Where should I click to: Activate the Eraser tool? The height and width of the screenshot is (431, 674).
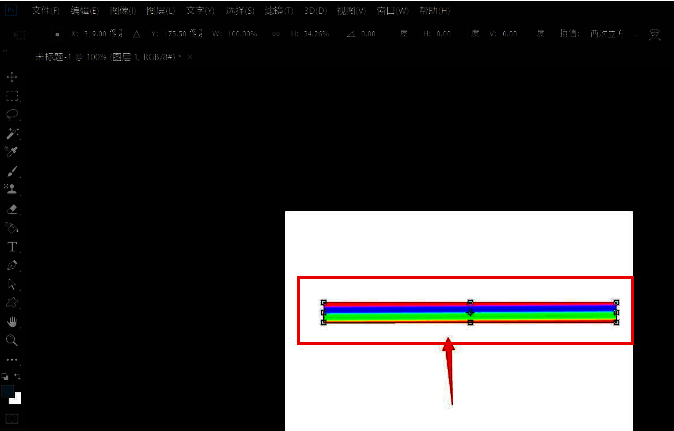point(12,209)
